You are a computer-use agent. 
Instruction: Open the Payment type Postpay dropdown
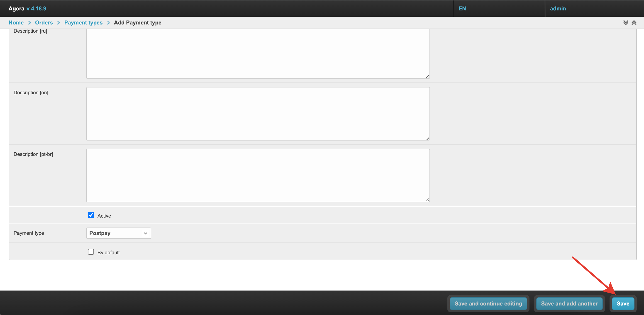point(119,233)
